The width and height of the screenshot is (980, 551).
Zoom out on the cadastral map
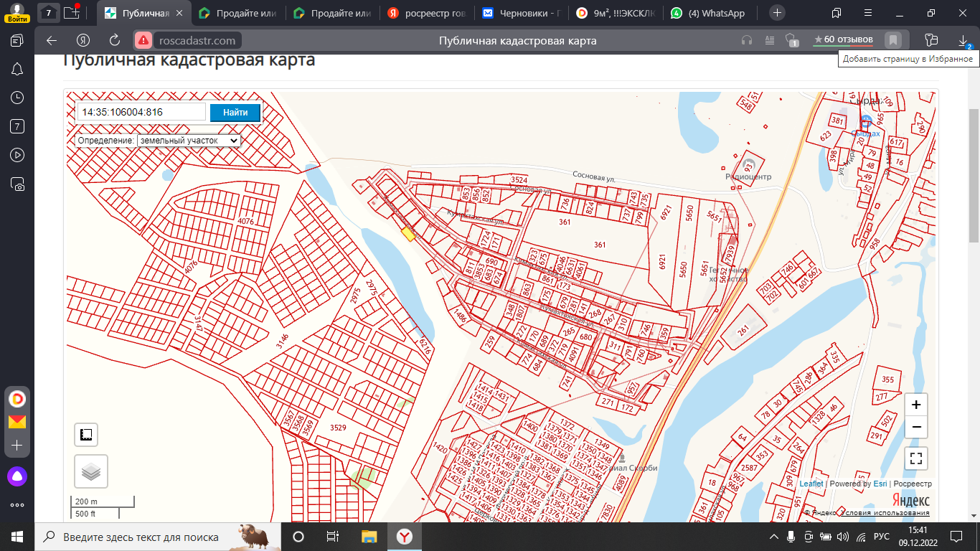pyautogui.click(x=916, y=428)
